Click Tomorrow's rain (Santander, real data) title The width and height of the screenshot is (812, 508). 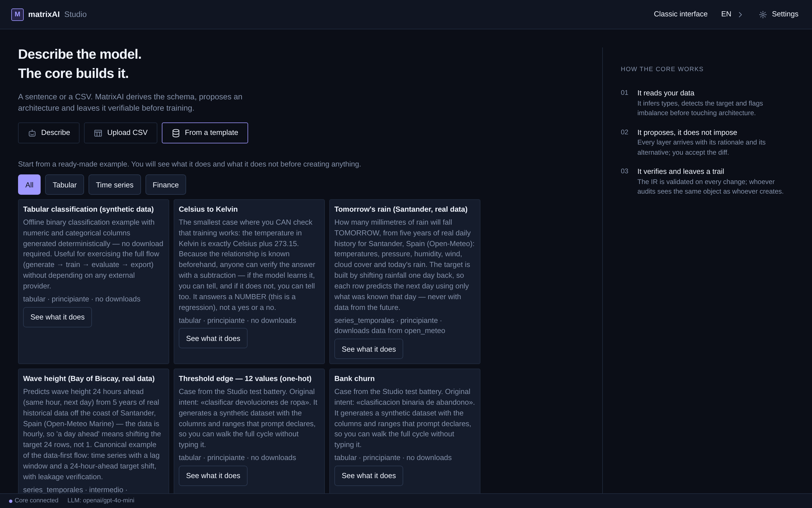click(x=401, y=209)
